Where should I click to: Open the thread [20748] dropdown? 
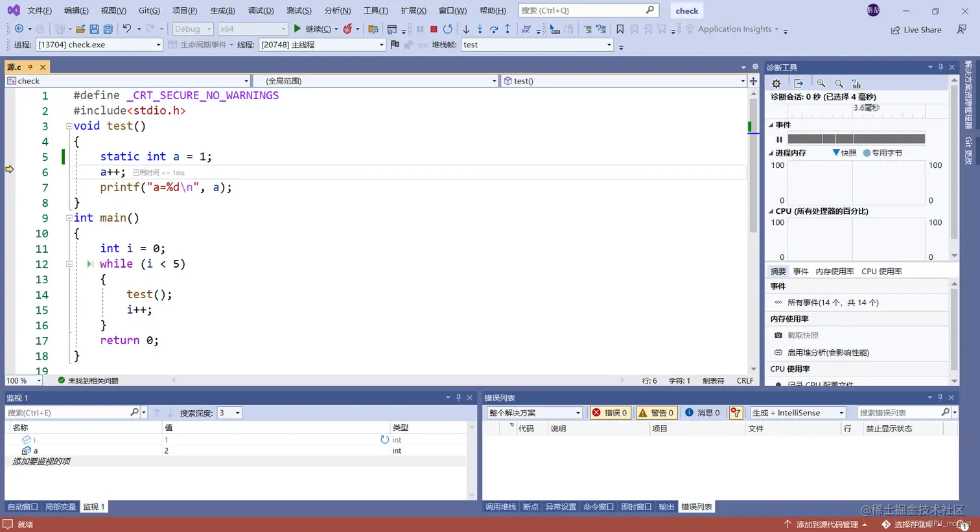[322, 45]
